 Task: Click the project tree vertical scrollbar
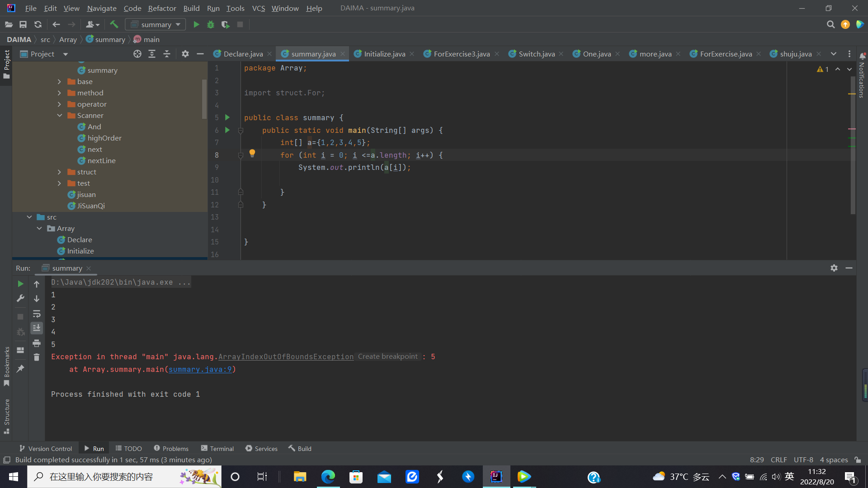click(x=204, y=99)
